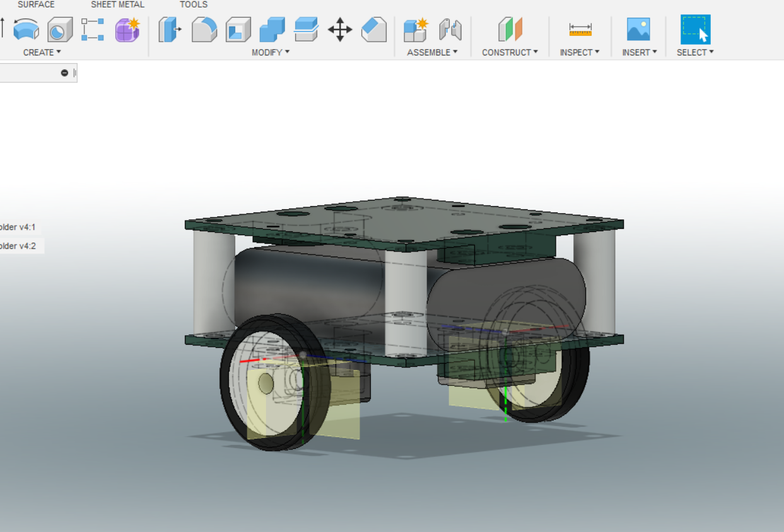
Task: Click the minus icon near the search field
Action: [x=64, y=72]
